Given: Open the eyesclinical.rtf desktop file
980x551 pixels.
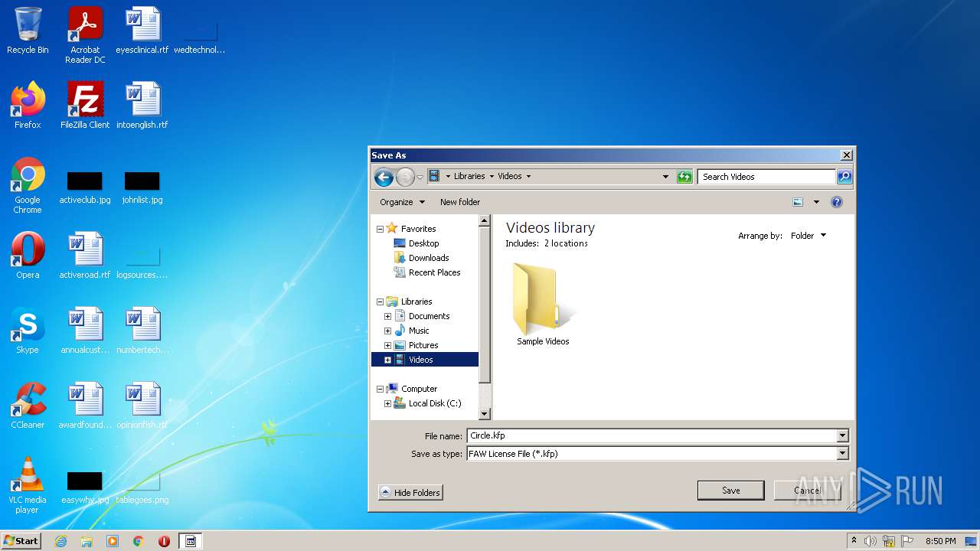Looking at the screenshot, I should coord(142,31).
